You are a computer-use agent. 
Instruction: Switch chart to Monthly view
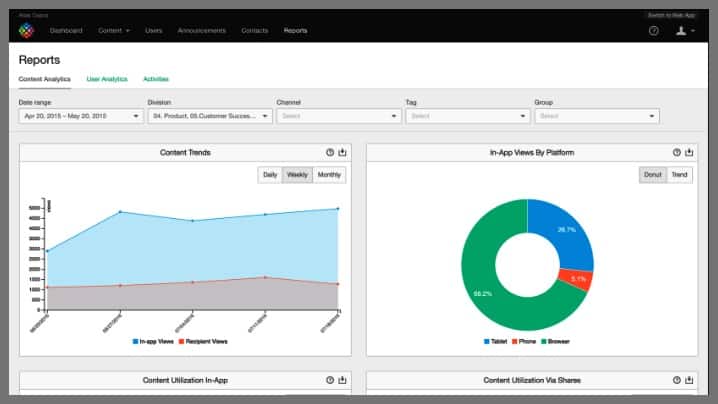click(x=328, y=175)
